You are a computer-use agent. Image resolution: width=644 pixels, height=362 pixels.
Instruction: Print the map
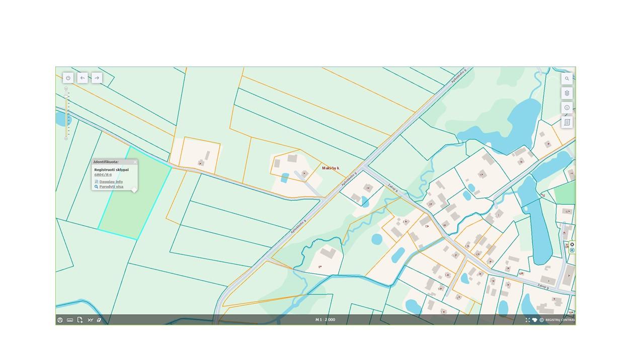click(x=60, y=320)
